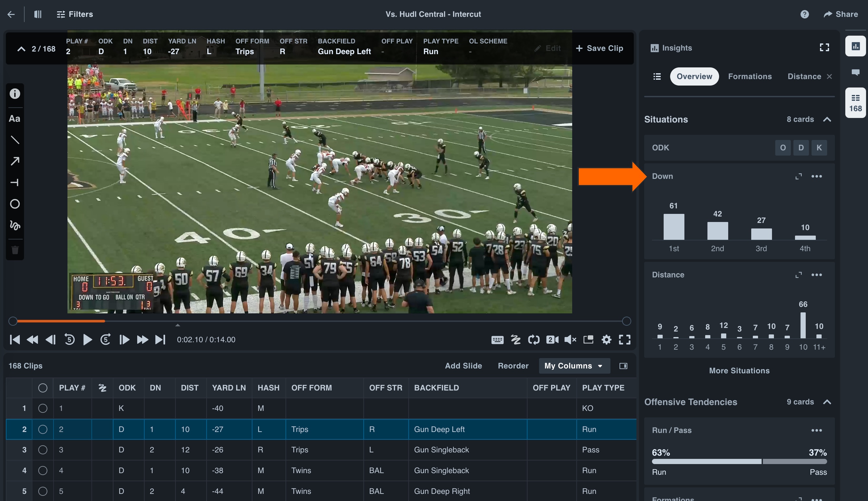Collapse the Situations section
The height and width of the screenshot is (501, 868).
(x=827, y=119)
